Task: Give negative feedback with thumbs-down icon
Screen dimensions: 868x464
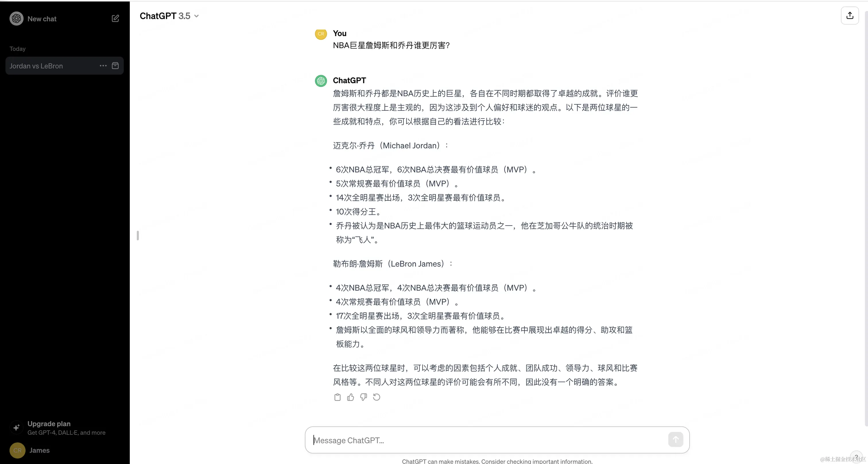Action: pos(364,397)
